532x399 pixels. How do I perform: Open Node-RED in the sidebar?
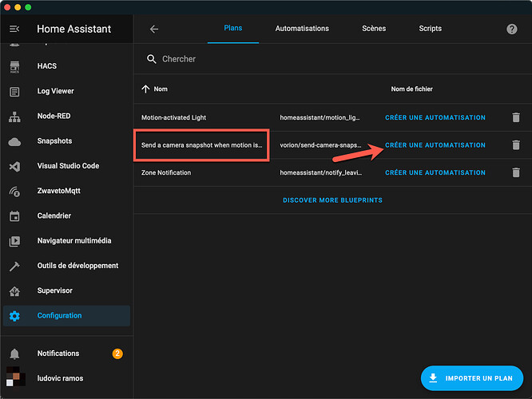pyautogui.click(x=54, y=116)
